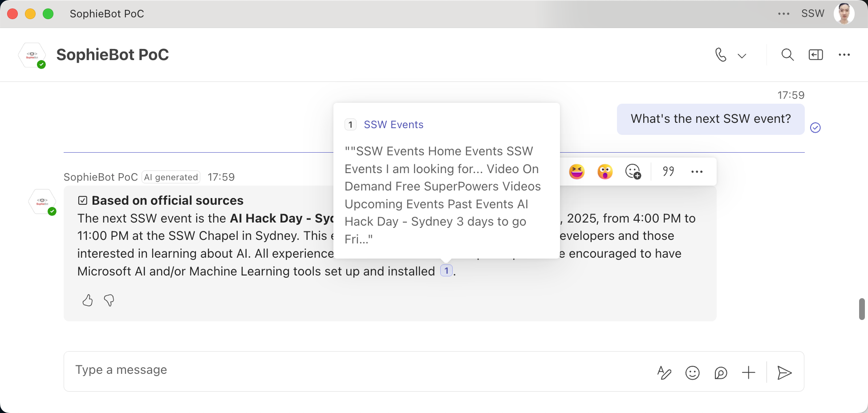
Task: Click the sent message read receipt icon
Action: (x=815, y=128)
